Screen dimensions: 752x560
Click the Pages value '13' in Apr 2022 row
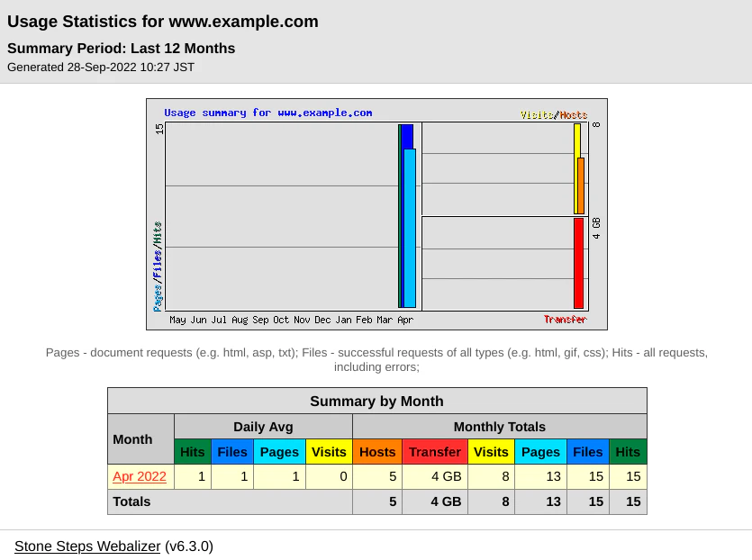tap(553, 476)
